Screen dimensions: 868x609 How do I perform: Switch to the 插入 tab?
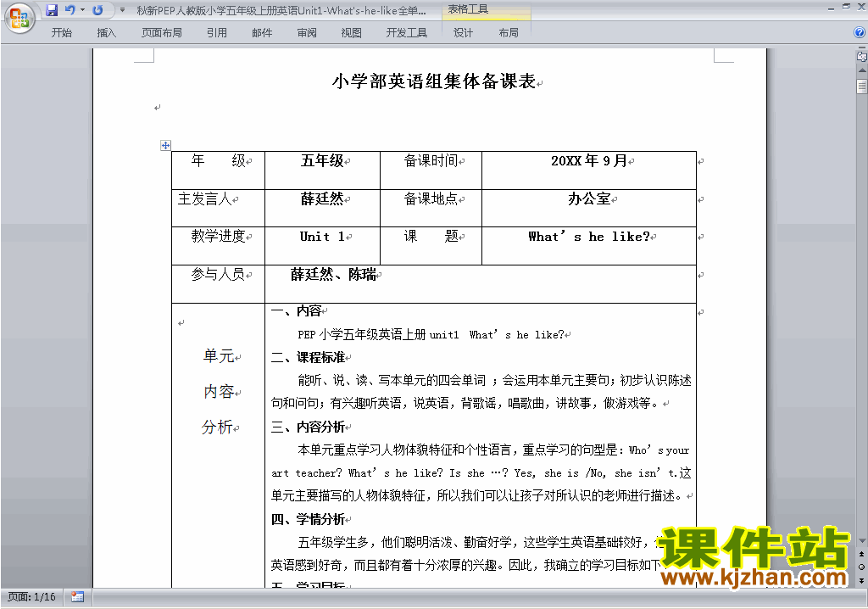coord(106,33)
